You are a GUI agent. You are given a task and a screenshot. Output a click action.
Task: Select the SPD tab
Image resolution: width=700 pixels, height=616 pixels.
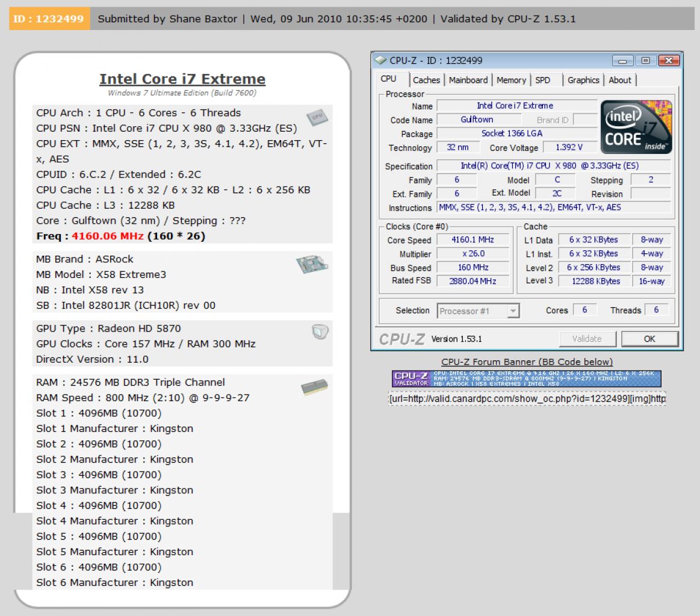coord(543,80)
